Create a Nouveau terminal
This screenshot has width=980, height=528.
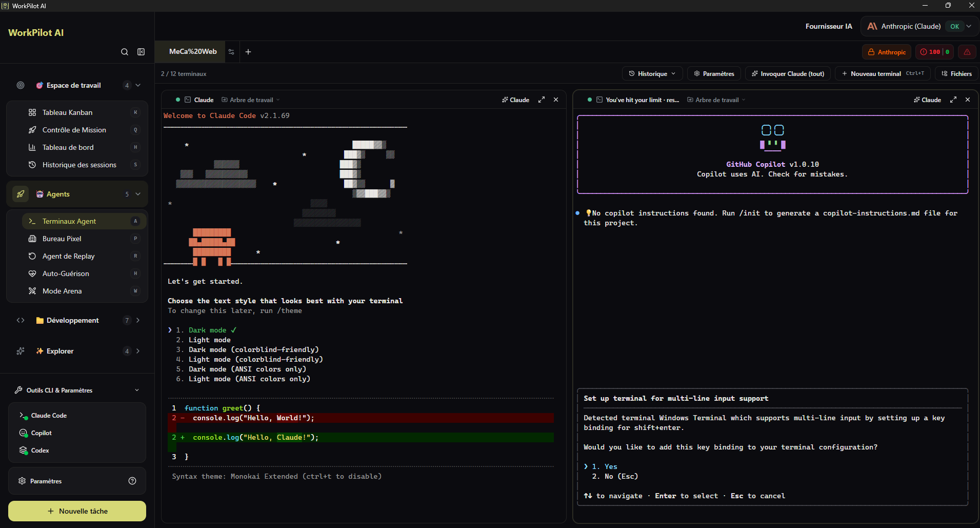[883, 74]
